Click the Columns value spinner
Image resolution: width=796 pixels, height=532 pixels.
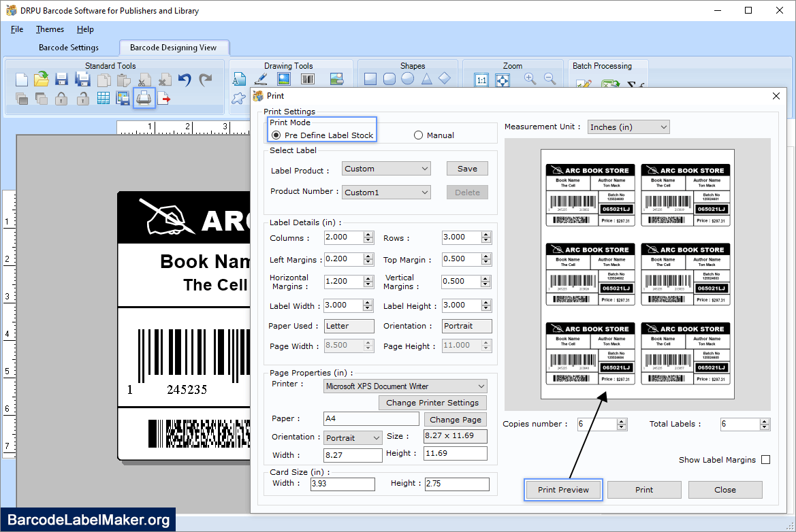tap(368, 237)
